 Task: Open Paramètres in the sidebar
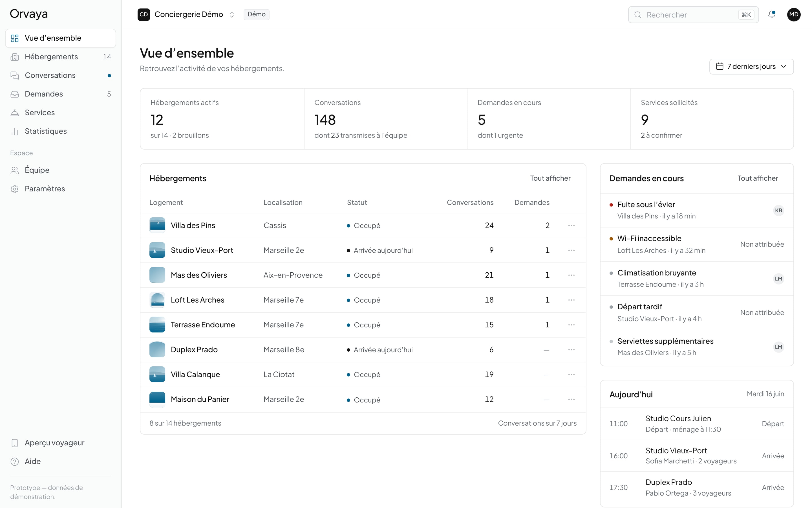click(x=61, y=189)
